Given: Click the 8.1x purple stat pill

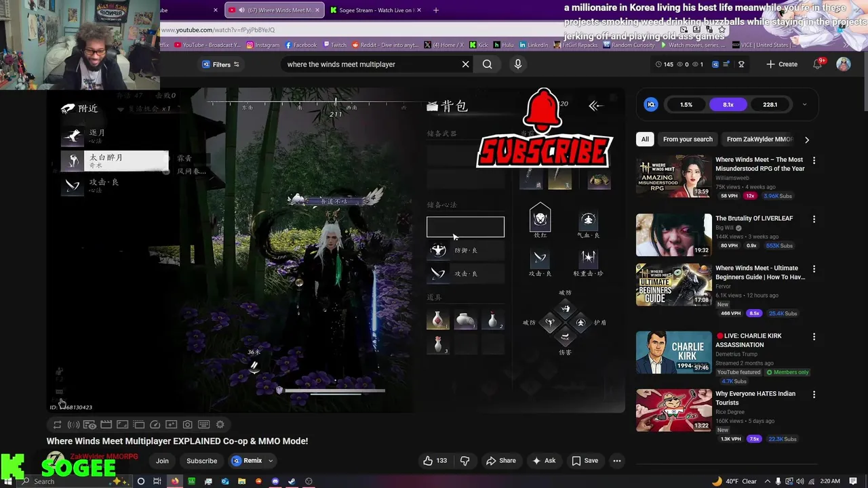Looking at the screenshot, I should point(728,104).
